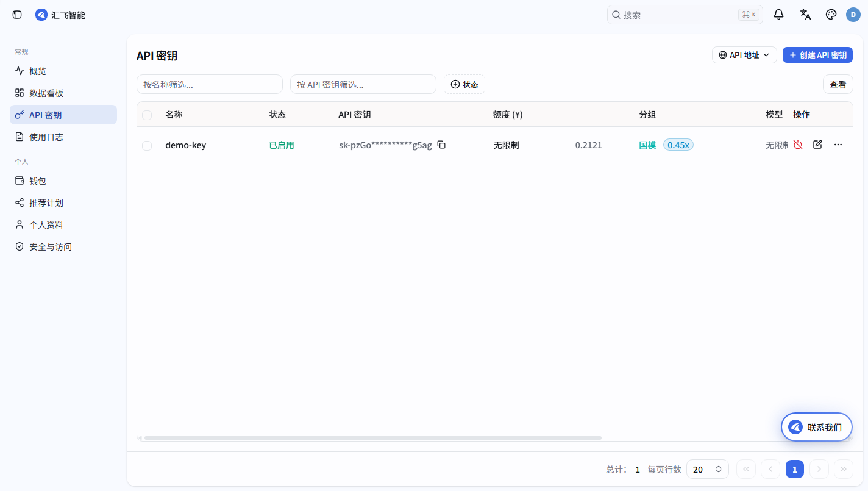Go to the last page
The width and height of the screenshot is (868, 491).
coord(844,469)
